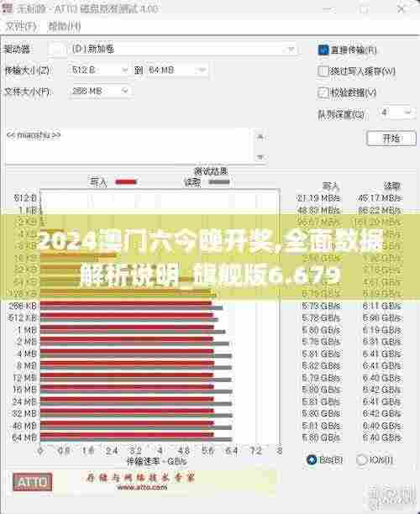Select the IO/s radio button
Image resolution: width=420 pixels, height=514 pixels.
pos(361,460)
